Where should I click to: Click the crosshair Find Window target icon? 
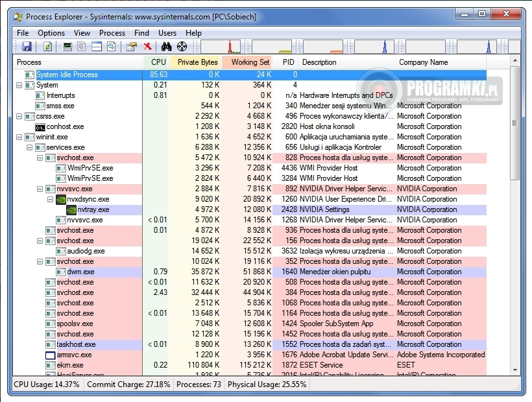tap(182, 47)
